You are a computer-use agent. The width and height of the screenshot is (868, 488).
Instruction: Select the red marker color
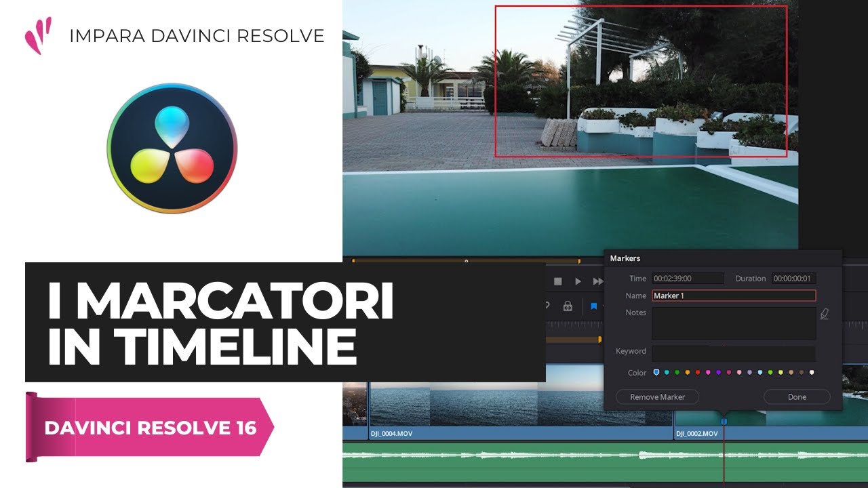698,372
